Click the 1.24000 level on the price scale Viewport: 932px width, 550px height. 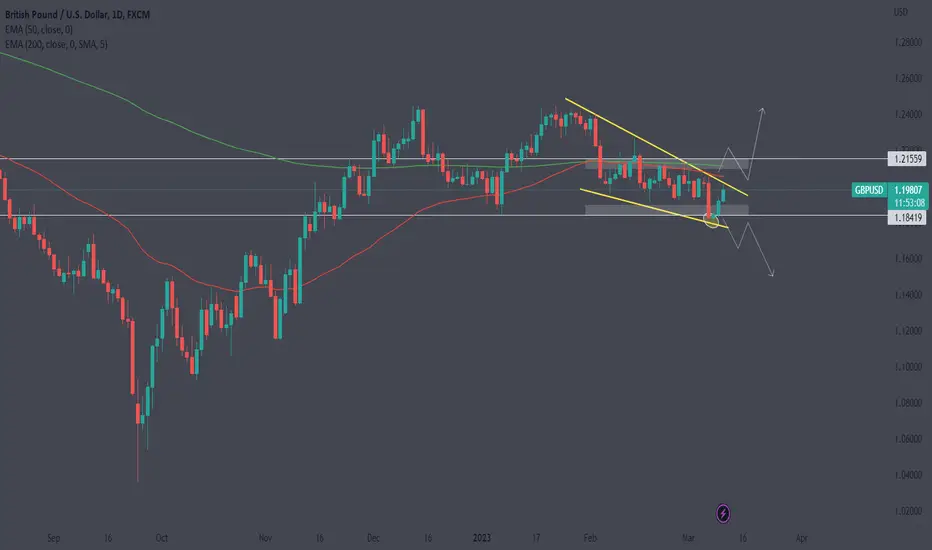click(908, 114)
